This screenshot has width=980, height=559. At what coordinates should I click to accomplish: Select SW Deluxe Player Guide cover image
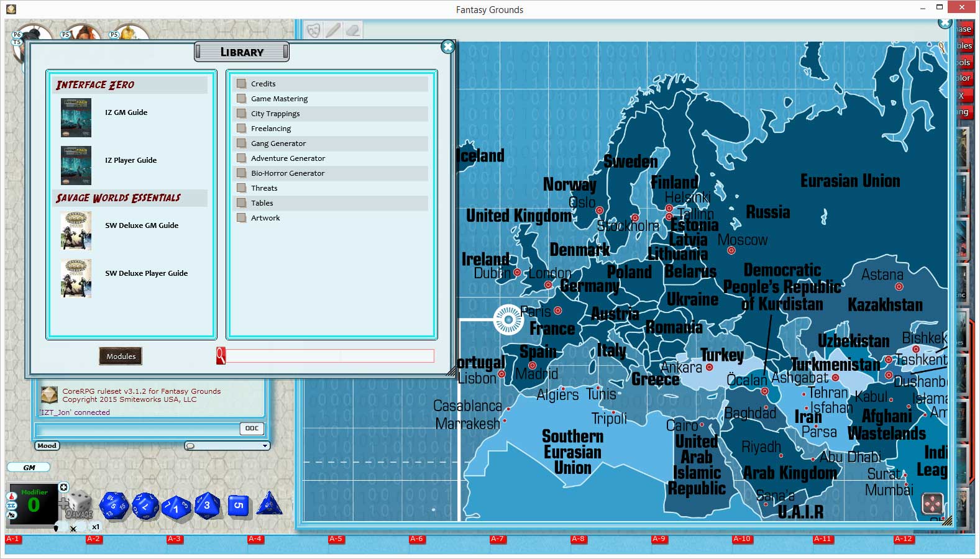click(x=76, y=278)
